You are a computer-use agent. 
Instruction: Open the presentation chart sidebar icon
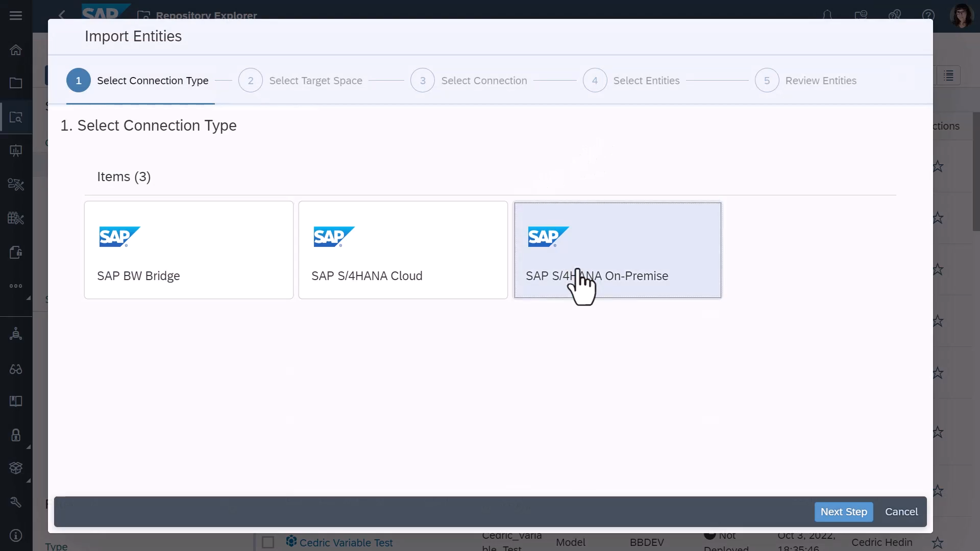pyautogui.click(x=16, y=151)
